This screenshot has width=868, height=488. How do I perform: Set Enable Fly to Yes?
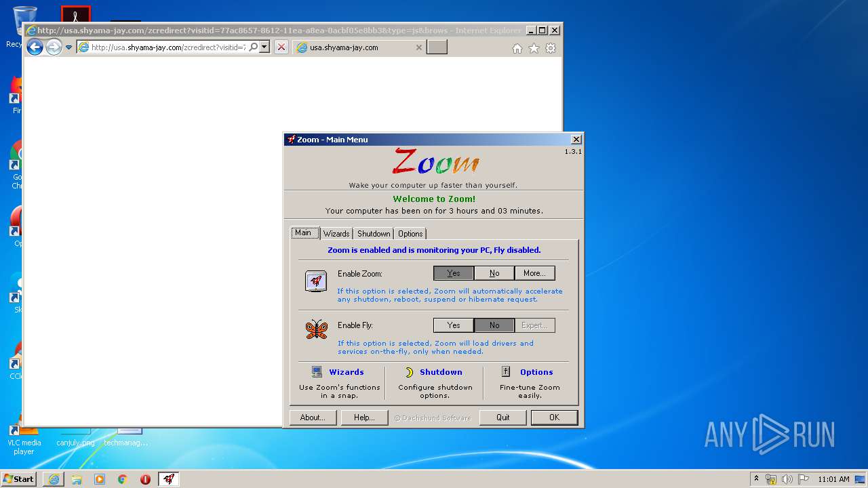(454, 325)
